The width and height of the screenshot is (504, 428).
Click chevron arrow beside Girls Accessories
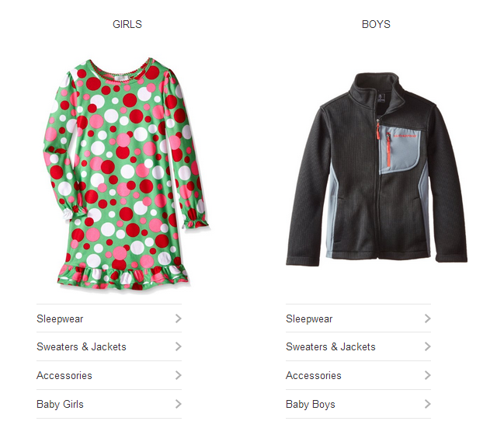coord(179,375)
